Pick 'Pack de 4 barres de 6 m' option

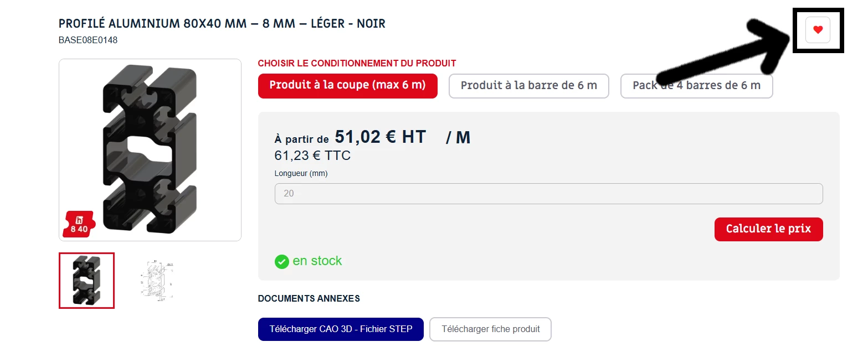tap(696, 86)
